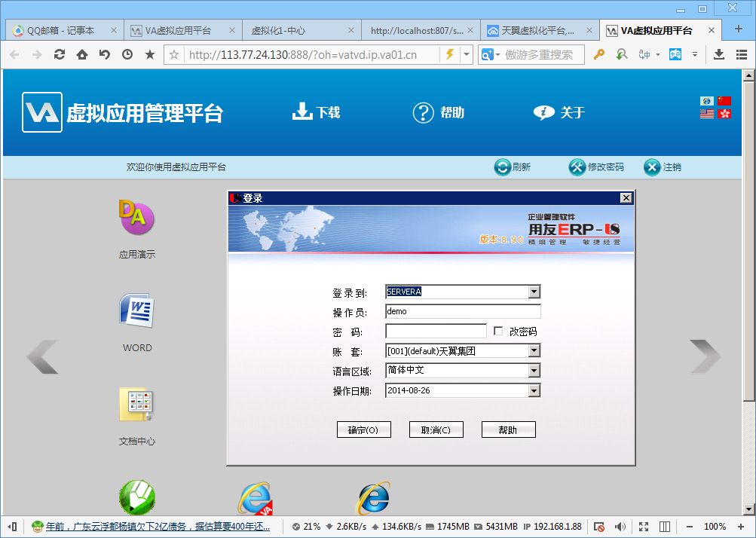Open the 操作日期 date dropdown
This screenshot has height=538, width=756.
coord(534,390)
